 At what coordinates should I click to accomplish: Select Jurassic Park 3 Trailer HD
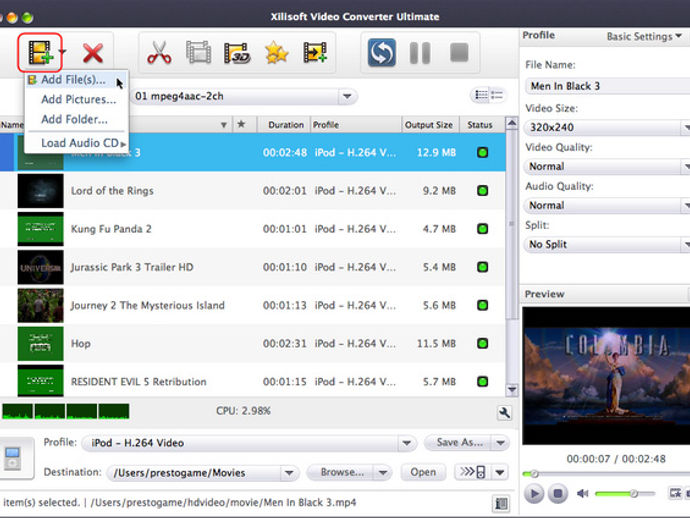point(253,267)
